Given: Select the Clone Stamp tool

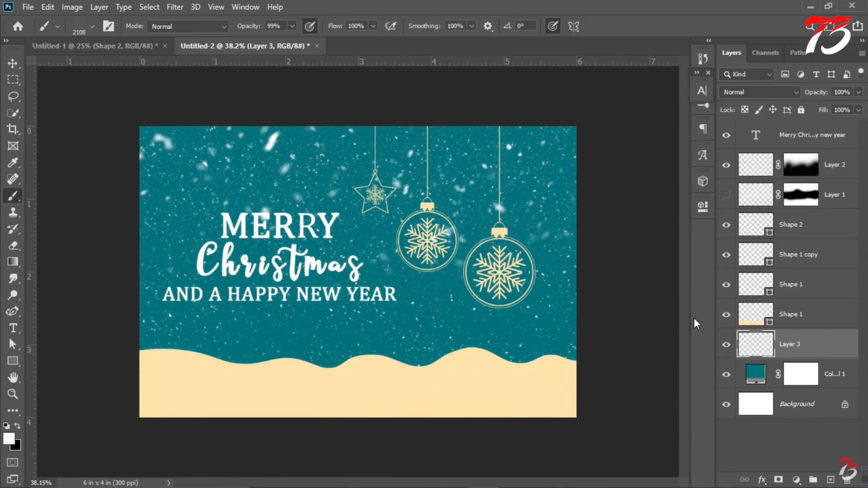Looking at the screenshot, I should (x=13, y=212).
